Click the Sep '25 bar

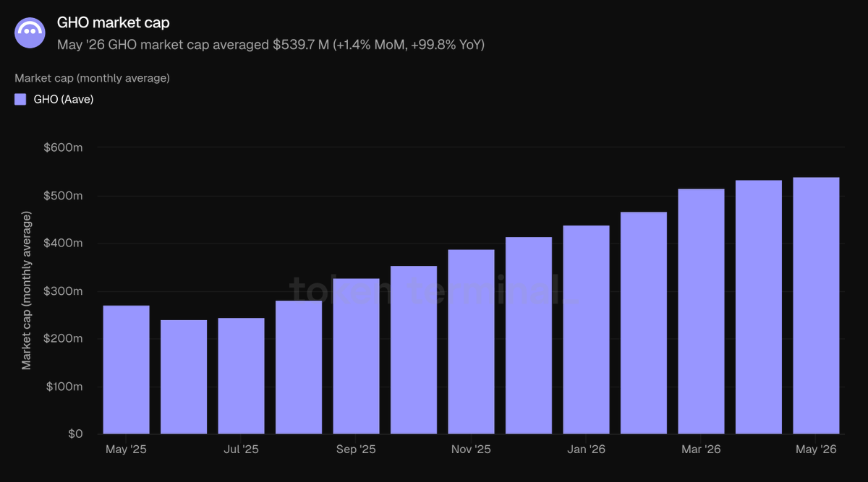pos(357,356)
